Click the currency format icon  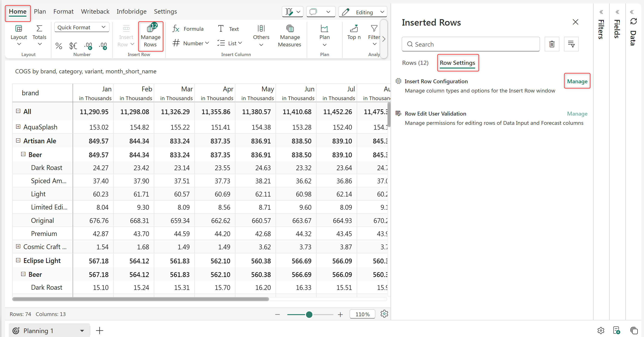(x=73, y=46)
